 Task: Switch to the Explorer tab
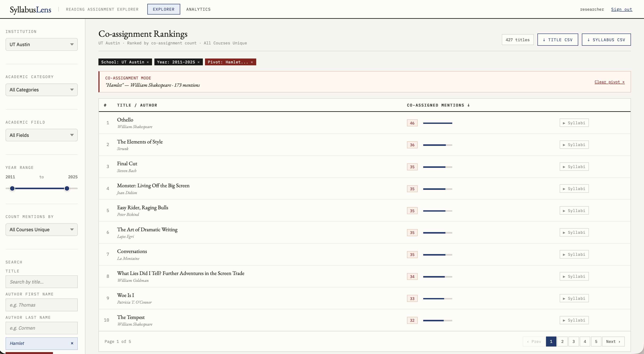(164, 9)
